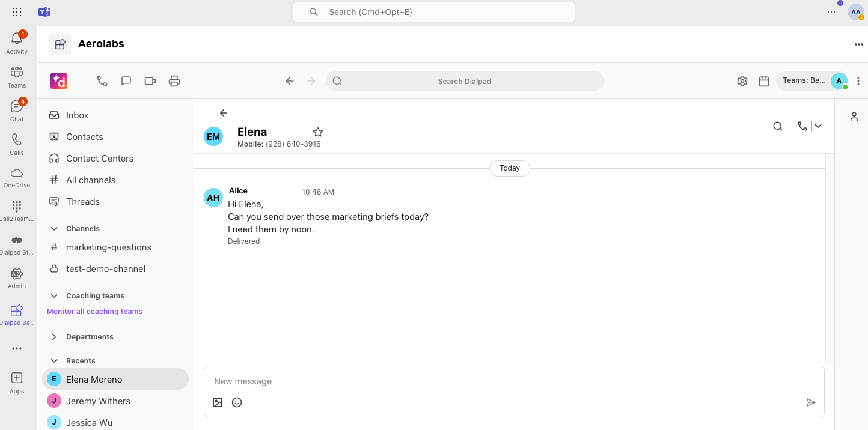Collapse the Channels section
The width and height of the screenshot is (868, 430).
click(x=54, y=229)
